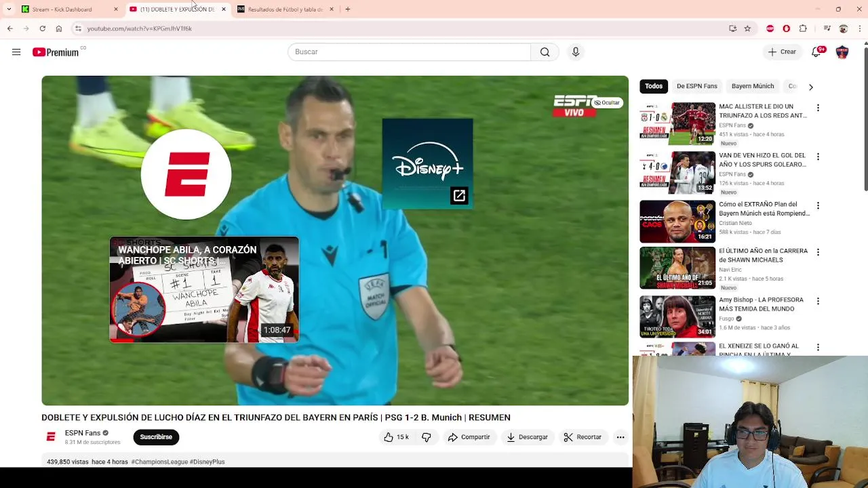
Task: Open Bayern Múnich extraño plan thumbnail
Action: click(677, 221)
